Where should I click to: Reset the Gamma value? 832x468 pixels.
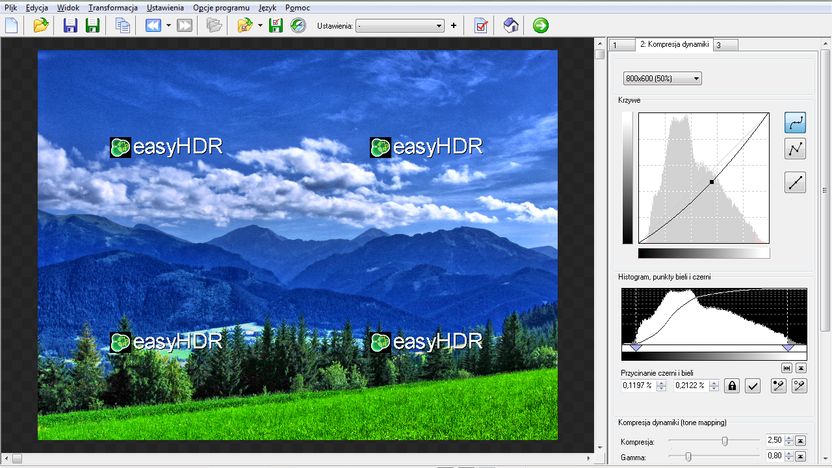point(801,456)
